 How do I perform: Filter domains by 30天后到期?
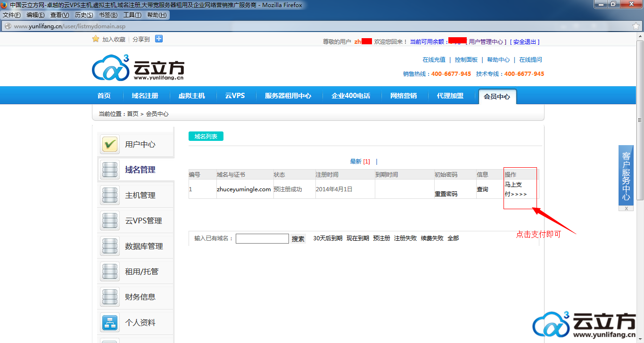click(x=328, y=238)
